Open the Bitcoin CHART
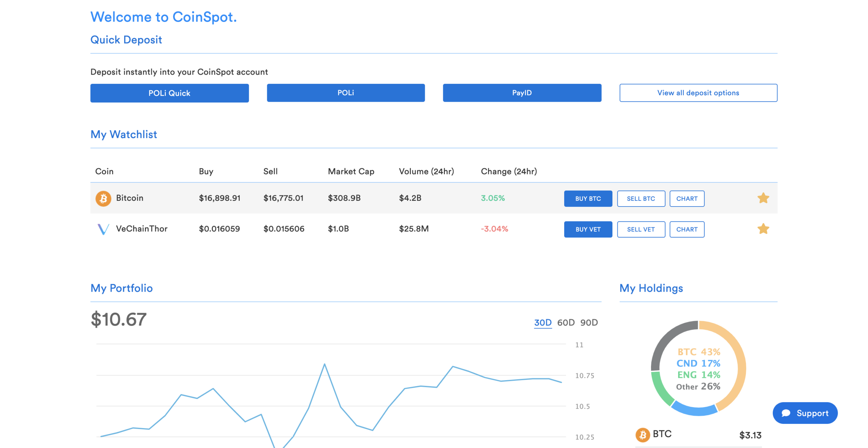Screen dimensions: 868x448 (x=687, y=198)
